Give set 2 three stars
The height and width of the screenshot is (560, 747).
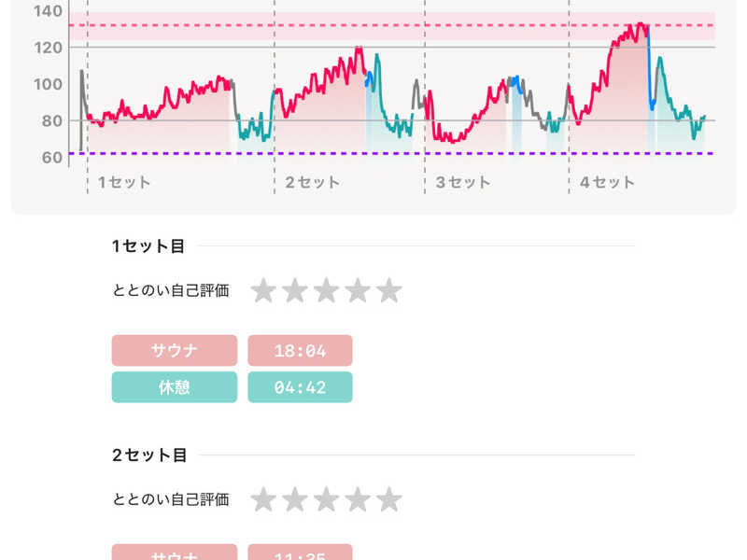coord(326,500)
